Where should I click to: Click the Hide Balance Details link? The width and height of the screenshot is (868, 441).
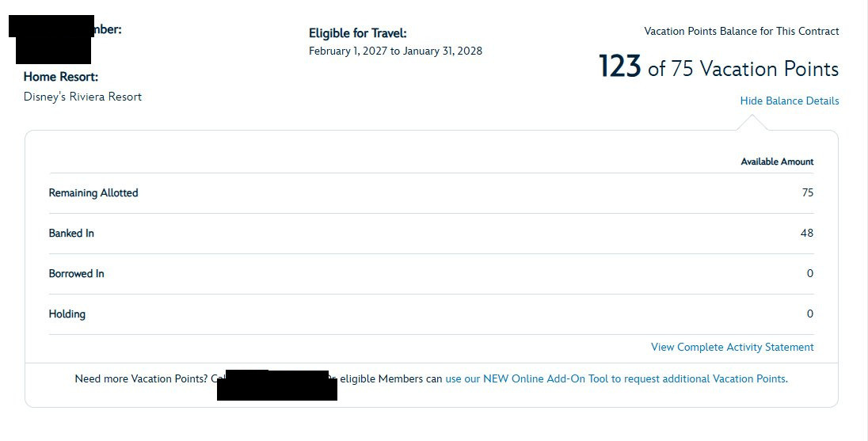coord(789,101)
